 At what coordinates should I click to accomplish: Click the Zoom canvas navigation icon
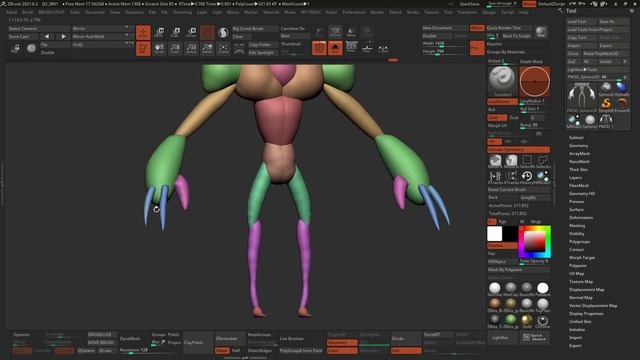point(175,49)
